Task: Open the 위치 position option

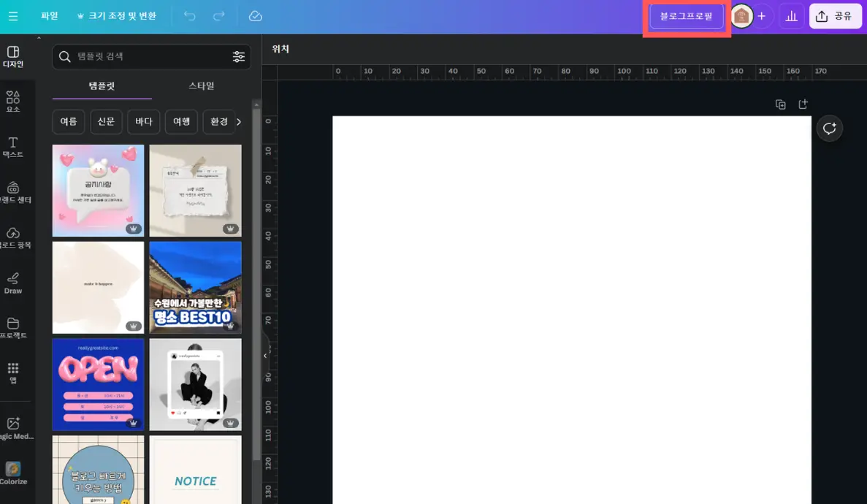Action: pyautogui.click(x=280, y=49)
